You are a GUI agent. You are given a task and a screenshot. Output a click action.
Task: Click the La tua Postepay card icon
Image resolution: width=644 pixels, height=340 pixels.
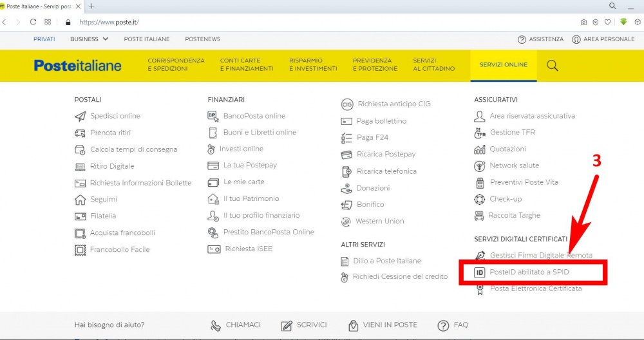[x=213, y=166]
